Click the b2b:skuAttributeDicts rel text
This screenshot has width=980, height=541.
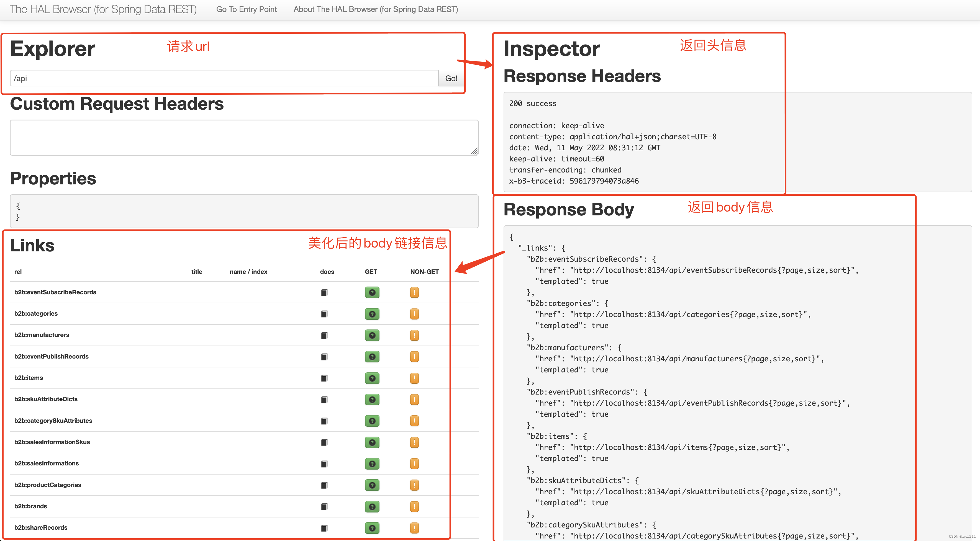coord(46,399)
